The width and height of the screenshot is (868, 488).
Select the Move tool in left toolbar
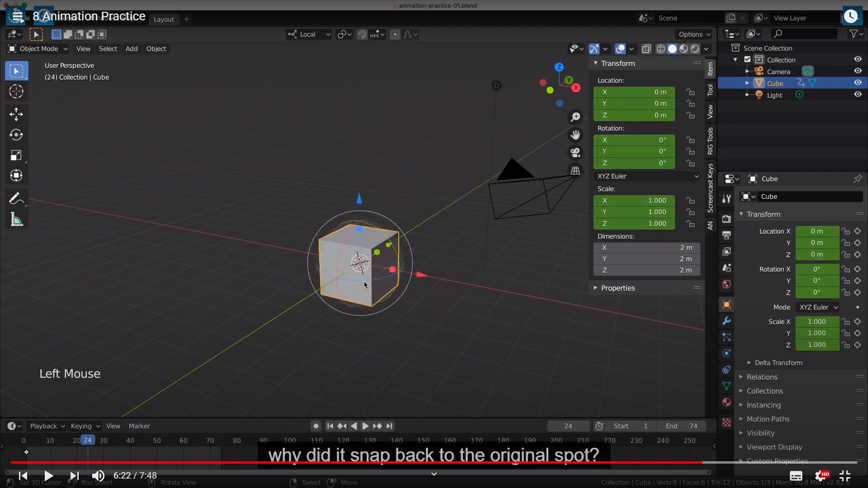(x=16, y=114)
